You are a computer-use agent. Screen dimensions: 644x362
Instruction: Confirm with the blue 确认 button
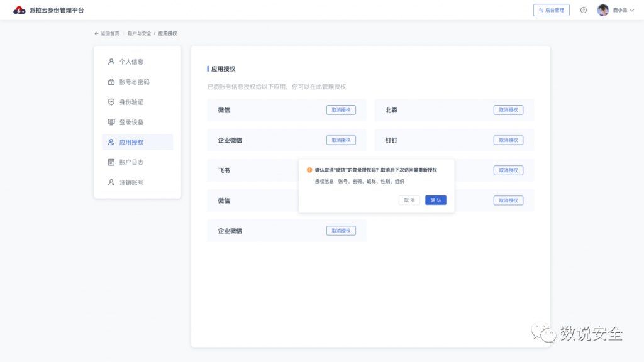point(436,200)
